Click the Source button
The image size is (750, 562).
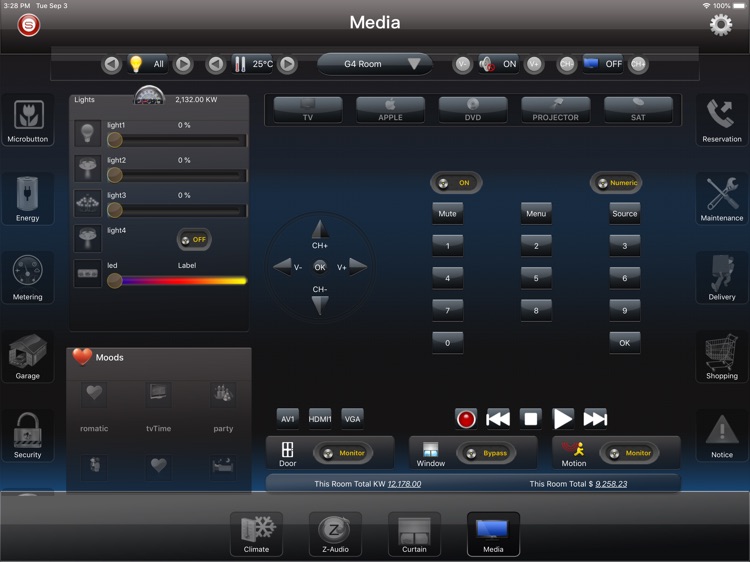pyautogui.click(x=625, y=213)
